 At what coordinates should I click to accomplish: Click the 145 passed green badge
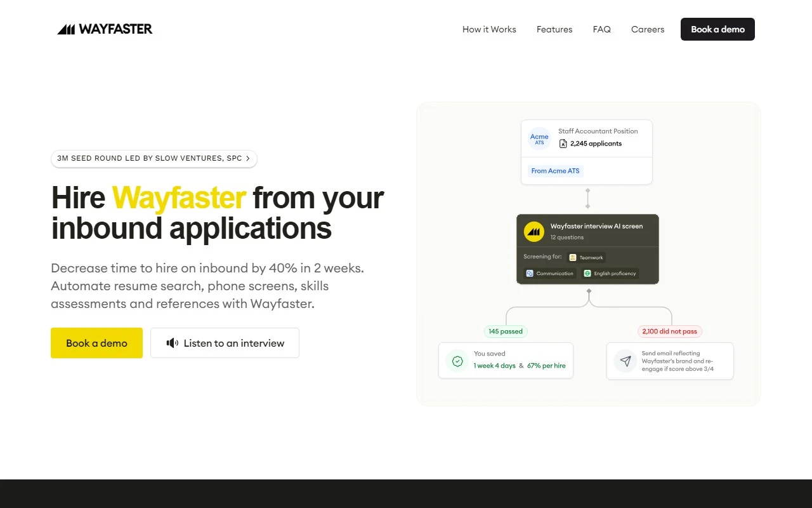point(506,331)
